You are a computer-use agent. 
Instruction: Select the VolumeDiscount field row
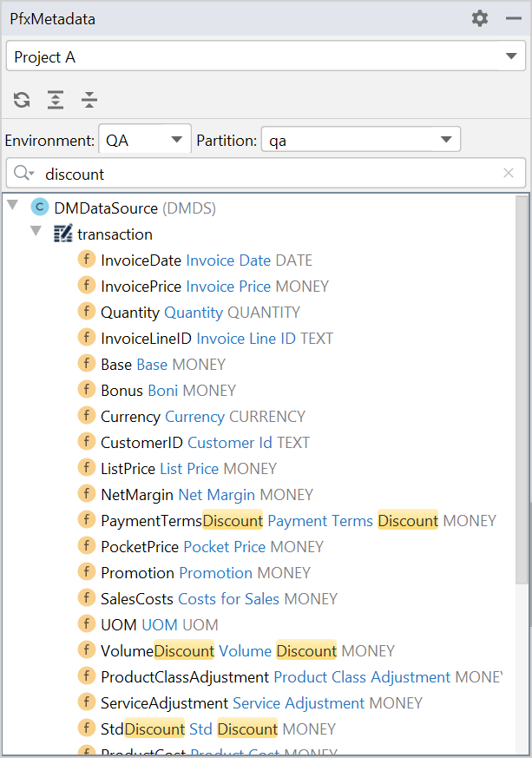tap(157, 650)
